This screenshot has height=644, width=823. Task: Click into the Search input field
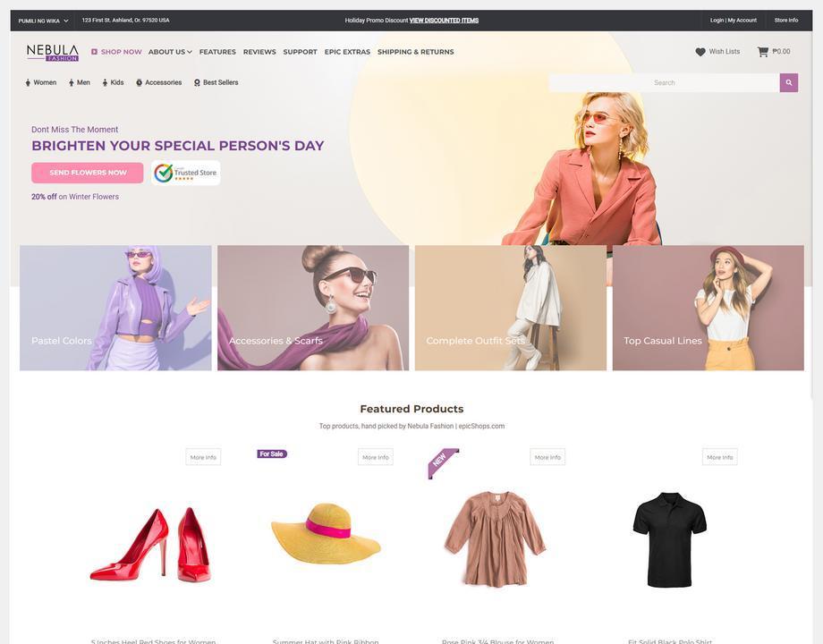[x=664, y=82]
